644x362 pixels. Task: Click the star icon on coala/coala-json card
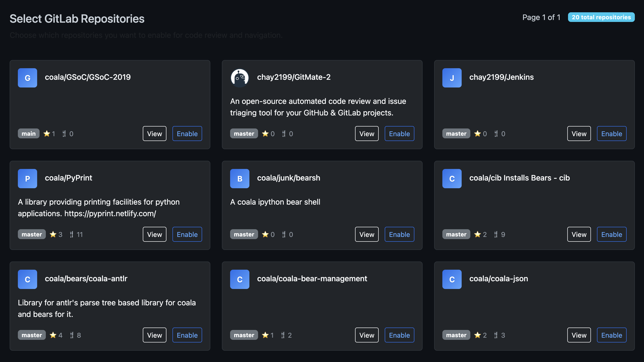478,335
